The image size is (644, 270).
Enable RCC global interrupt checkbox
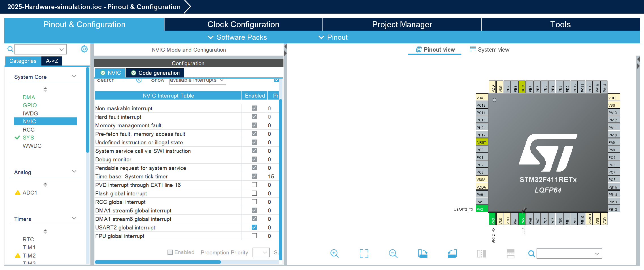[254, 202]
